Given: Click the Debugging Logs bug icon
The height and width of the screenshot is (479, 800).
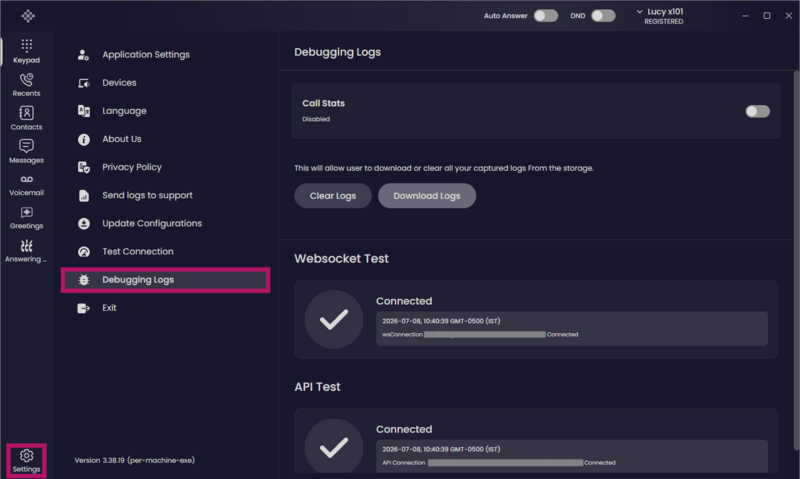Looking at the screenshot, I should (84, 280).
